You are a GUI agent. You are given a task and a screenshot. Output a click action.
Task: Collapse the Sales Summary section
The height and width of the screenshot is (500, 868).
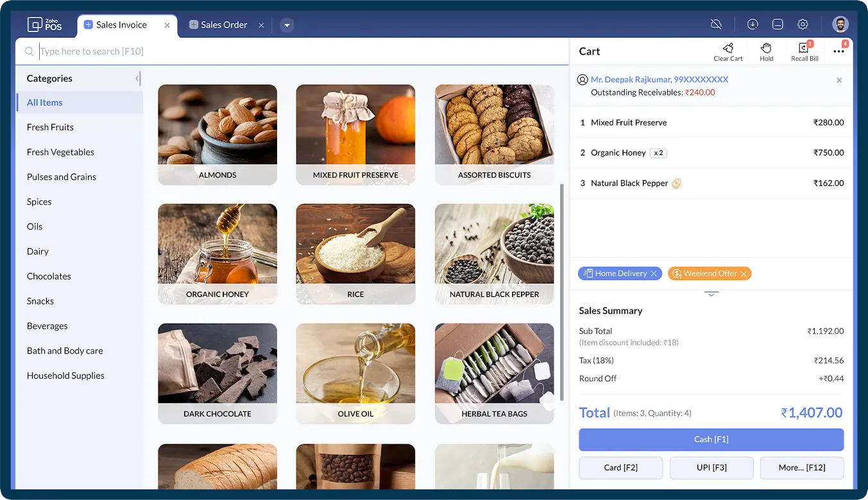pyautogui.click(x=711, y=294)
